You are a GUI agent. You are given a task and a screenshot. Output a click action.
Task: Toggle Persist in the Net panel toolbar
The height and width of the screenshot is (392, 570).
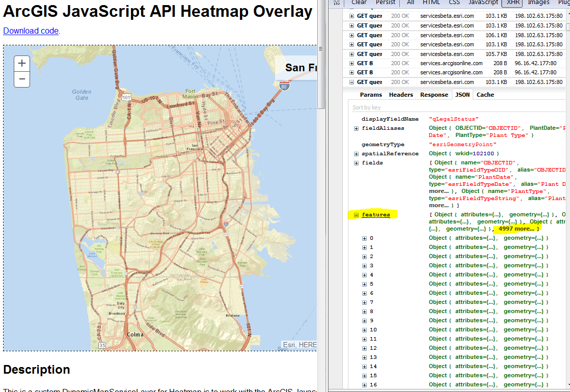tap(385, 3)
